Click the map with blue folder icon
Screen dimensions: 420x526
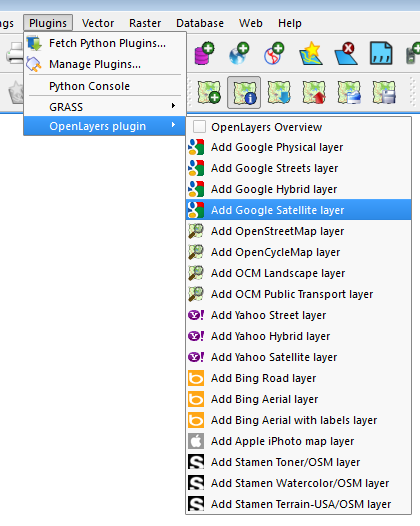[x=349, y=92]
